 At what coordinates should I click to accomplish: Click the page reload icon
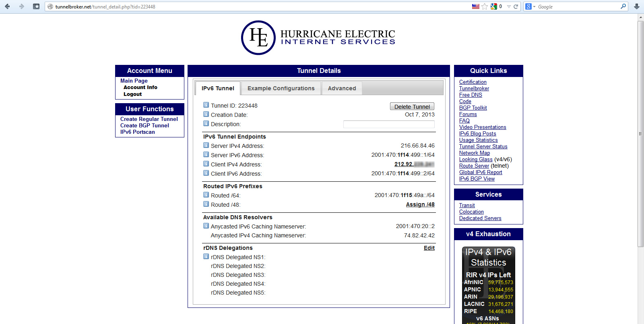pos(516,6)
